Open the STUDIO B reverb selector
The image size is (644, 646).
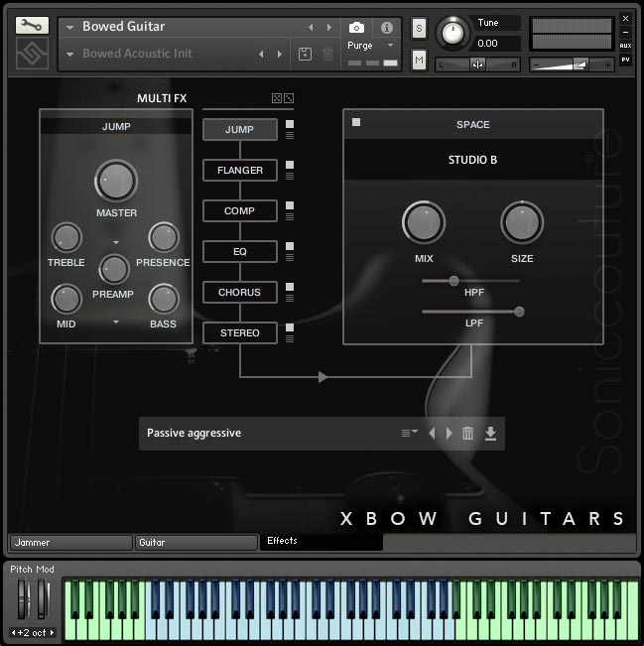[x=472, y=160]
